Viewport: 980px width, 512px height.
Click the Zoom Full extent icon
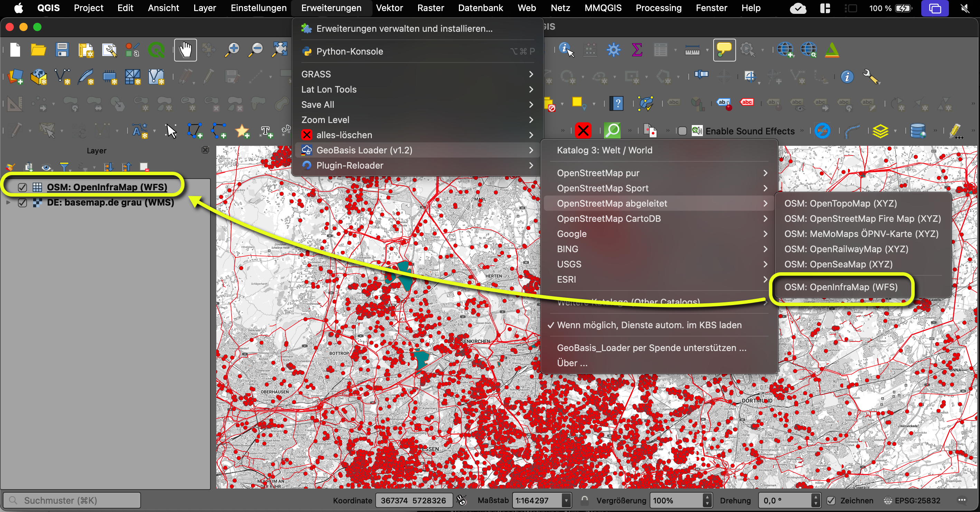tap(280, 50)
